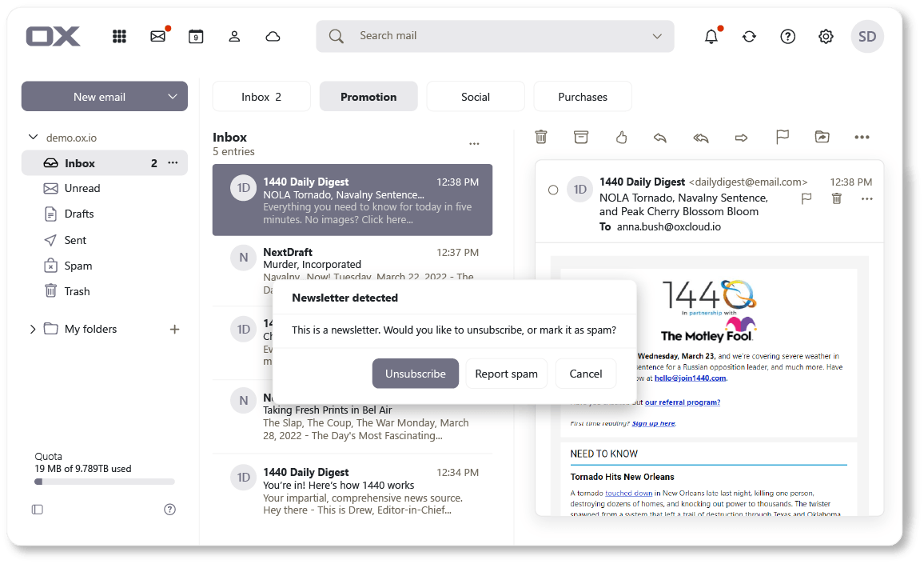The width and height of the screenshot is (924, 564).
Task: Collapse the demo.ox.io account tree
Action: [33, 138]
